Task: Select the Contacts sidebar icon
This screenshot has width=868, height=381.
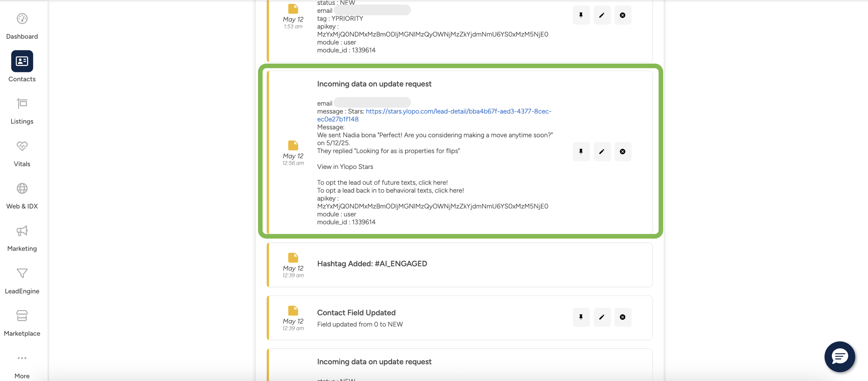Action: click(22, 61)
